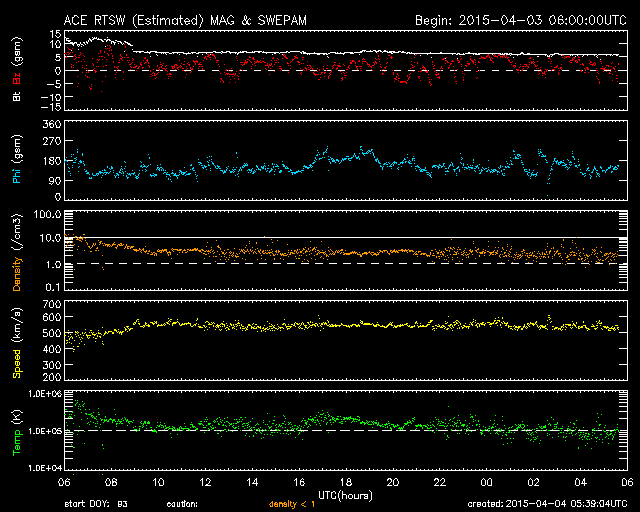Viewport: 640px width, 512px height.
Task: Click the "start DOY: 93" footer text
Action: 96,504
